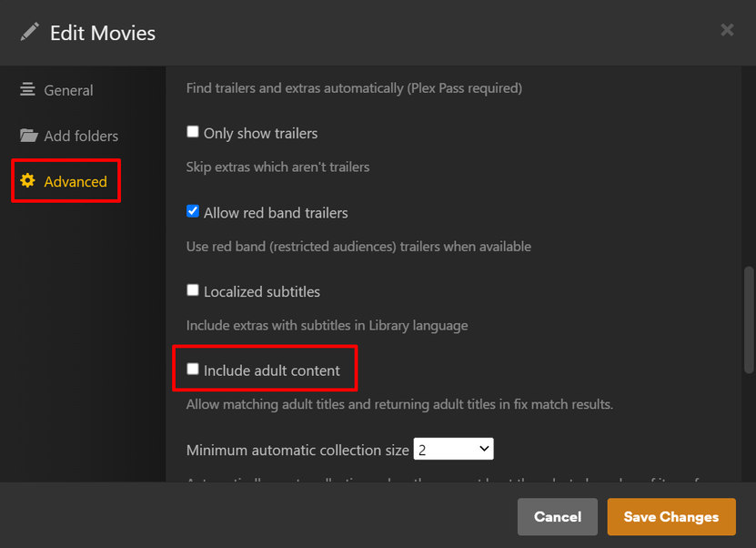Viewport: 756px width, 548px height.
Task: Open the Add folders tab label
Action: [x=81, y=136]
